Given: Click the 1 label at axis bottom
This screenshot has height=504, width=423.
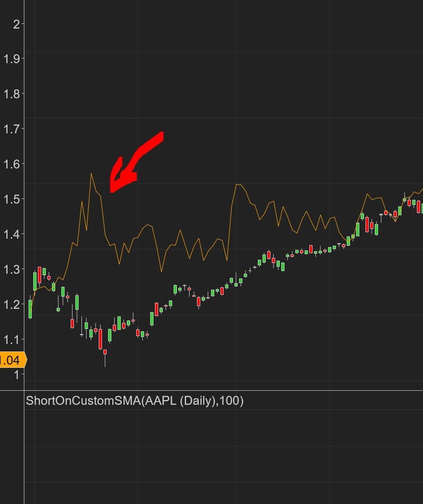Looking at the screenshot, I should coord(16,375).
